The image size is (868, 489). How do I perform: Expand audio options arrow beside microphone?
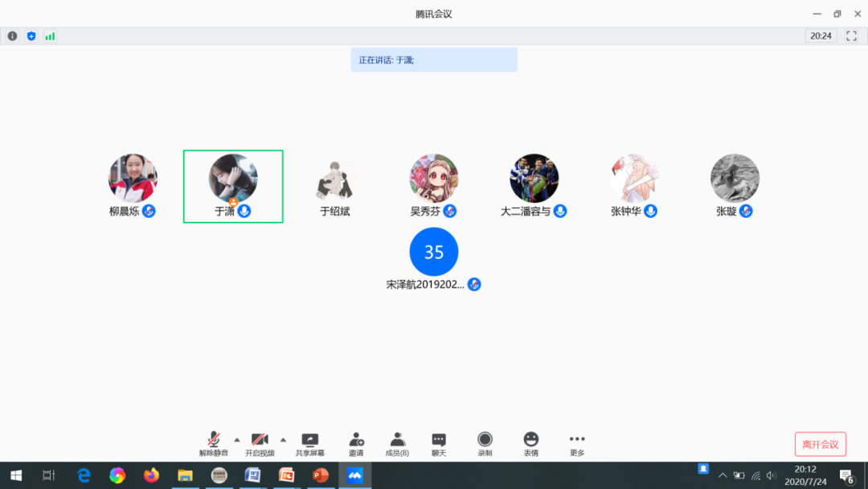(236, 439)
